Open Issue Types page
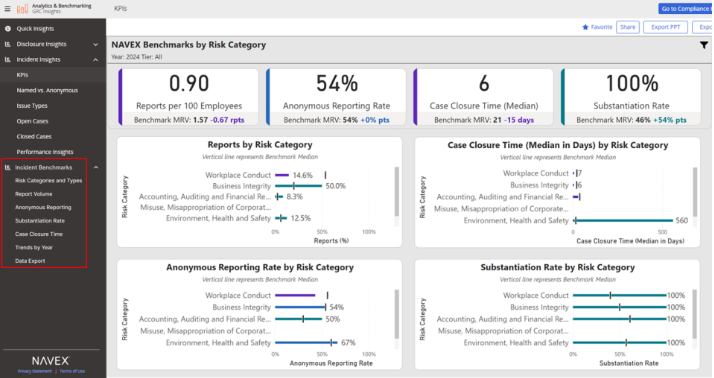Screen dimensions: 714x378 32,106
